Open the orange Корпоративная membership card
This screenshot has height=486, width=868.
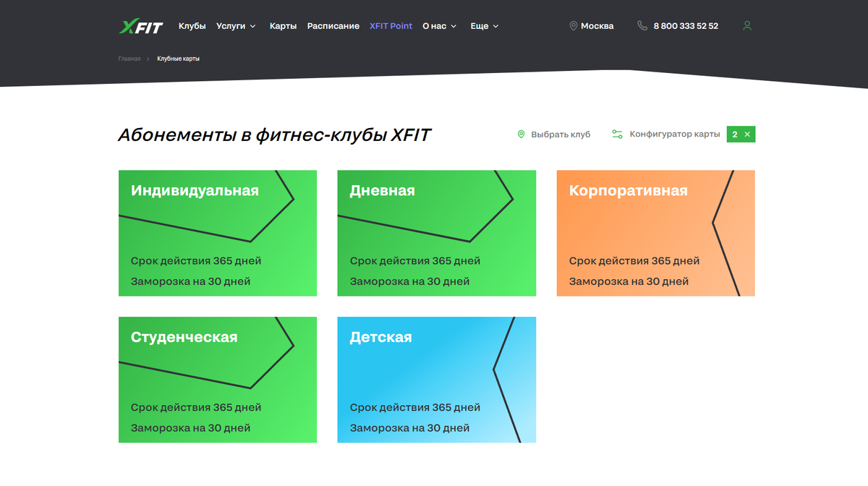[x=656, y=233]
